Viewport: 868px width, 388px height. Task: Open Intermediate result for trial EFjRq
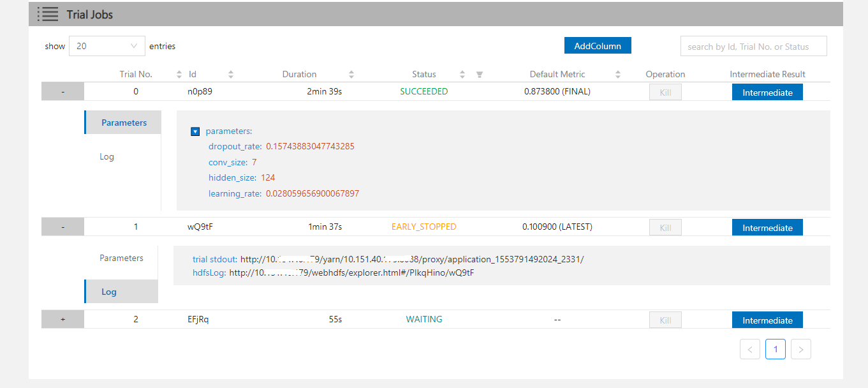point(767,320)
